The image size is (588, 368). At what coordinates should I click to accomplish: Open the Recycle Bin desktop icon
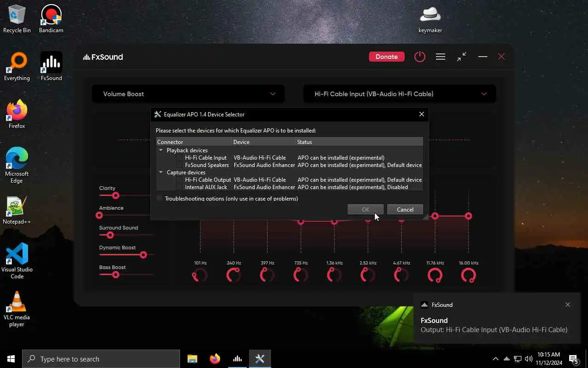pyautogui.click(x=17, y=19)
